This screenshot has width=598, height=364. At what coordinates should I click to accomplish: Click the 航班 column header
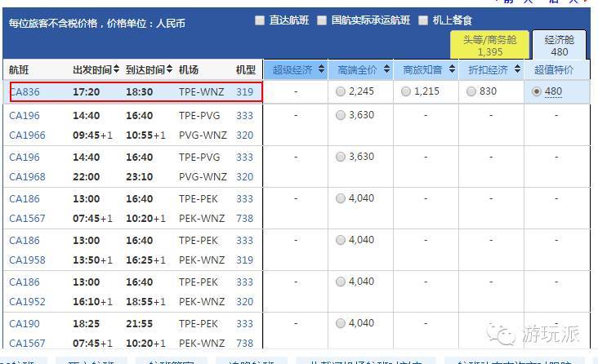pos(19,69)
